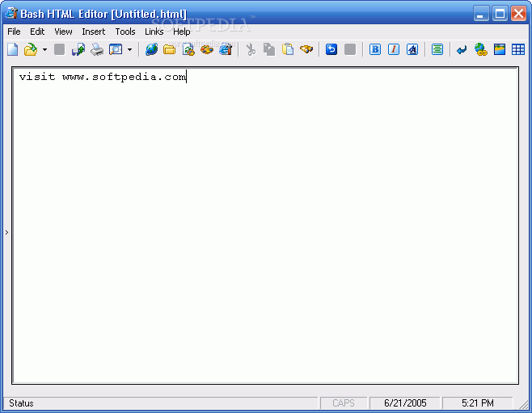Screen dimensions: 532x413
Task: Paste using the clipboard icon
Action: click(288, 49)
